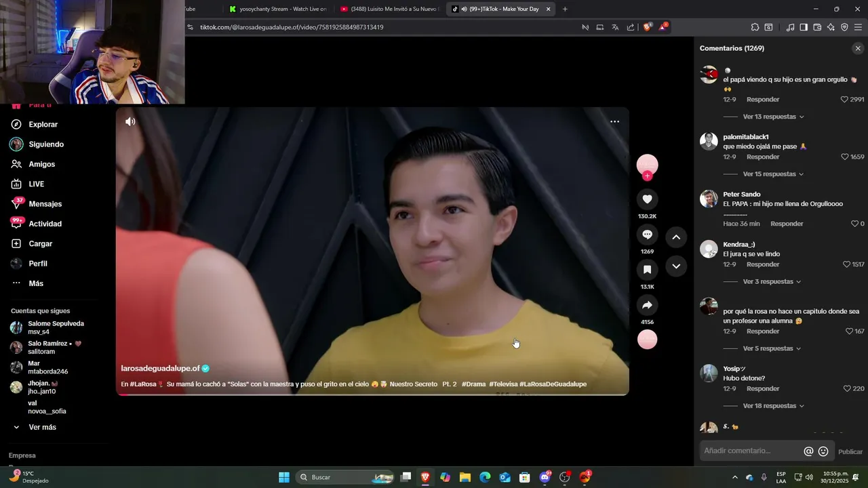The image size is (868, 488).
Task: Open Amigos in the sidebar
Action: (x=41, y=164)
